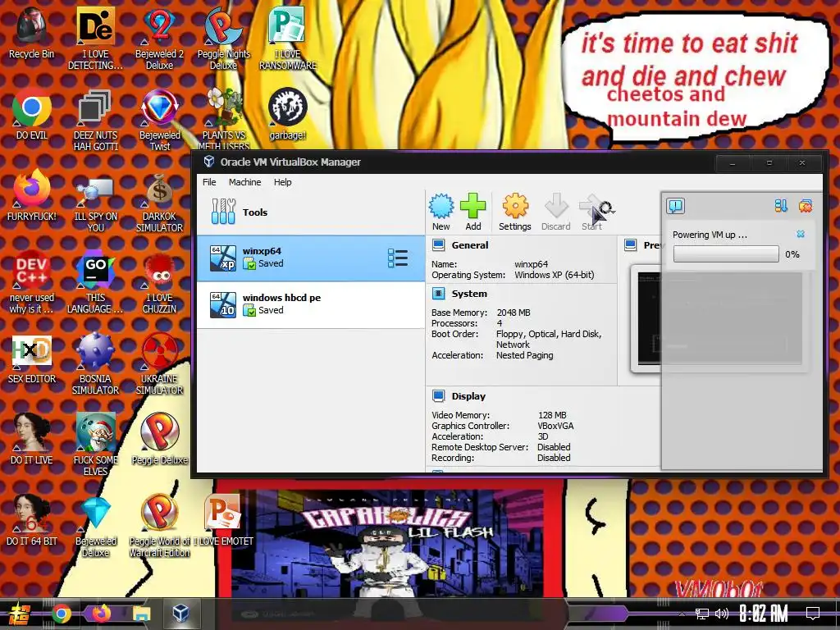Open Chrome from the taskbar

(x=62, y=614)
